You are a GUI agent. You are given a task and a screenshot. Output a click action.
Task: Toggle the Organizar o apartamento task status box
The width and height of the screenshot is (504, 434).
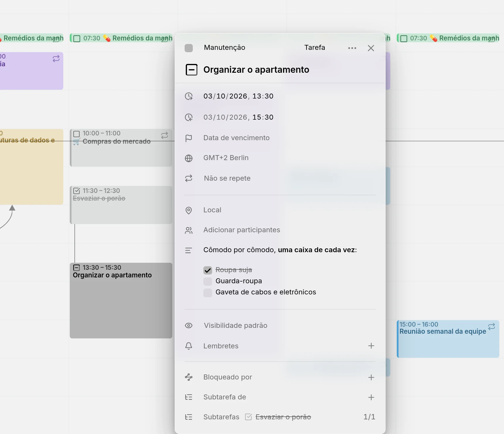tap(192, 70)
